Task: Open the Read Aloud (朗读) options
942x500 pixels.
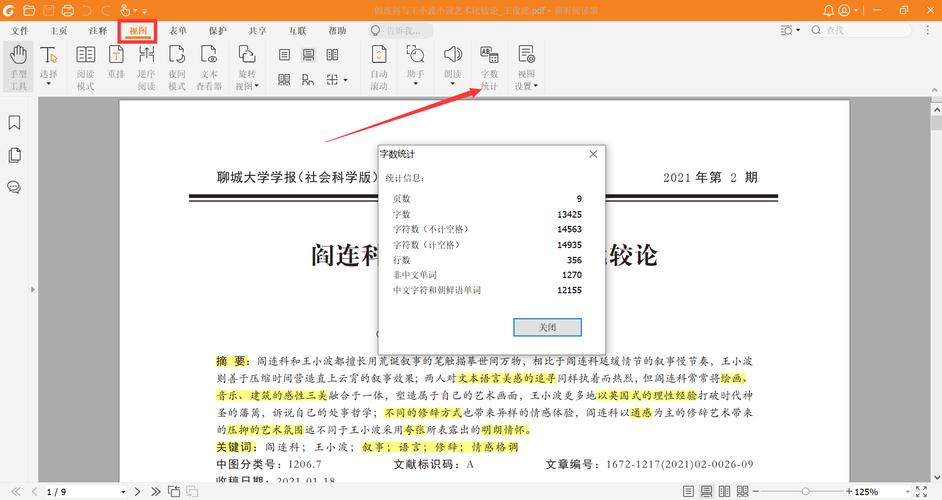Action: [452, 65]
